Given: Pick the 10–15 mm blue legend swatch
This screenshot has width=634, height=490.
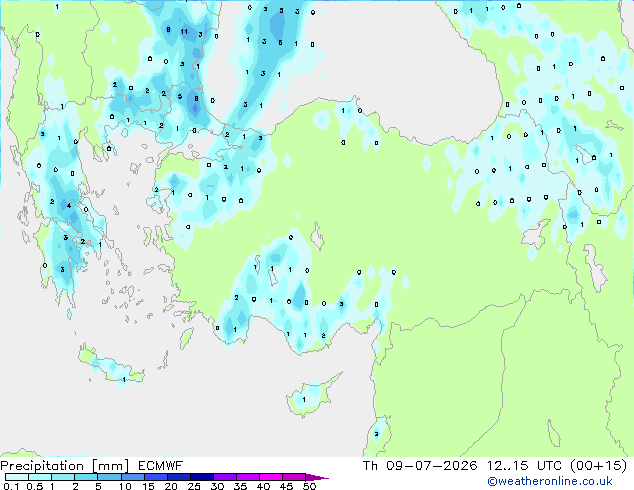Looking at the screenshot, I should 132,477.
